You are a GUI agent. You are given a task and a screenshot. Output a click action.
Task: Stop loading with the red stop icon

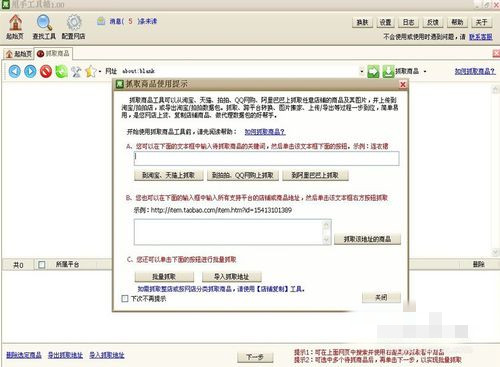(46, 71)
